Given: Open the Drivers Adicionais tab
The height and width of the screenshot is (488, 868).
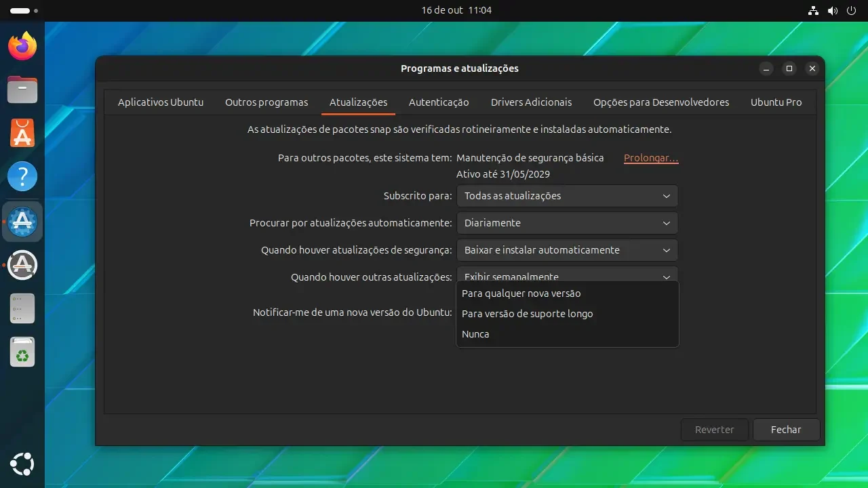Looking at the screenshot, I should pos(531,102).
